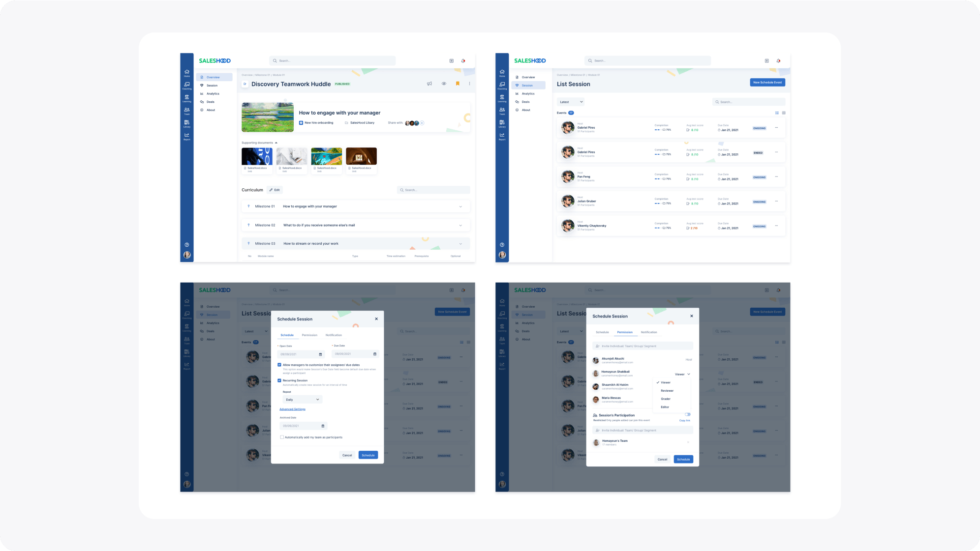Click the Edit button beside Curriculum

tap(275, 190)
